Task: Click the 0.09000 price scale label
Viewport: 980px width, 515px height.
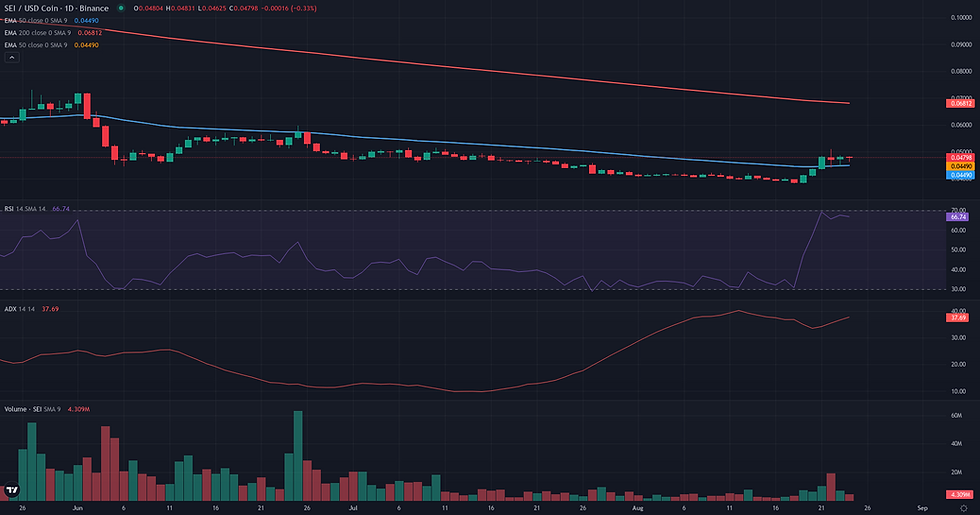Action: [x=961, y=44]
